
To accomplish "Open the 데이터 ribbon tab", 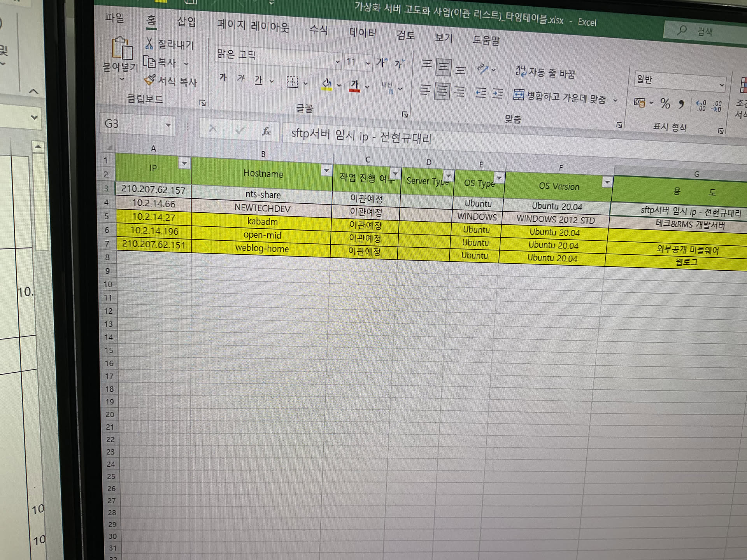I will pos(363,33).
